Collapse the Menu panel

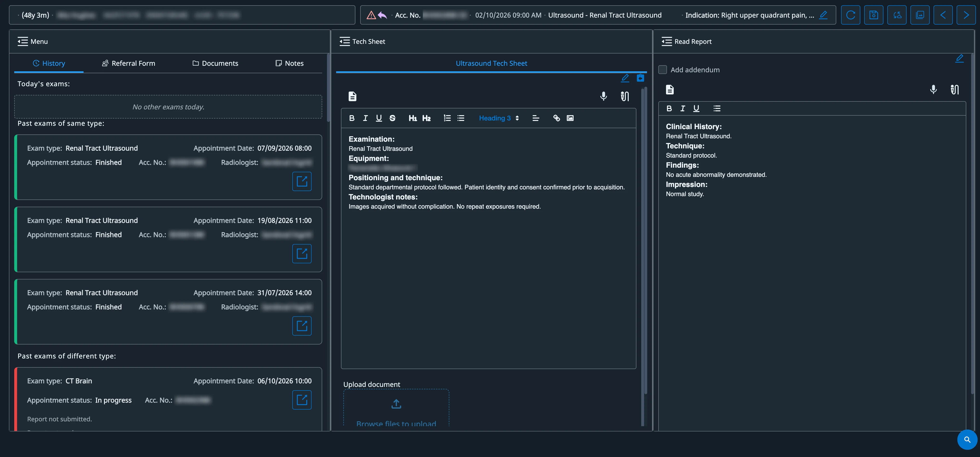[23, 41]
